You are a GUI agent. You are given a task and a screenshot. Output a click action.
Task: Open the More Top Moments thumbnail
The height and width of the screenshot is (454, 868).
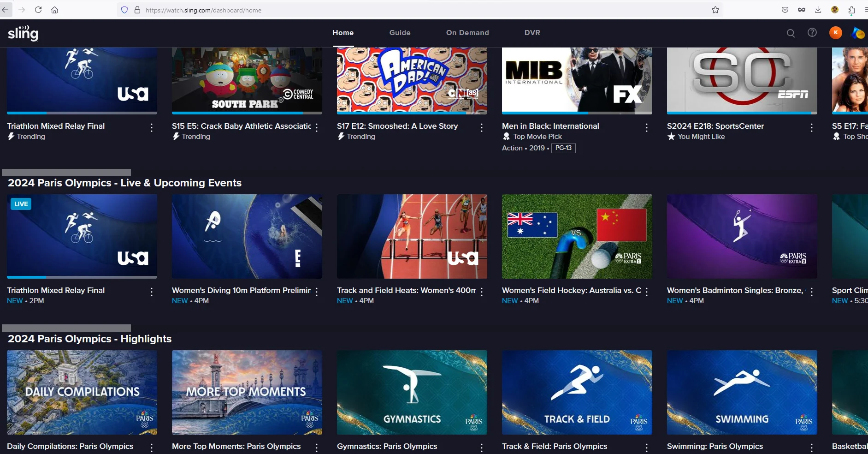click(247, 392)
